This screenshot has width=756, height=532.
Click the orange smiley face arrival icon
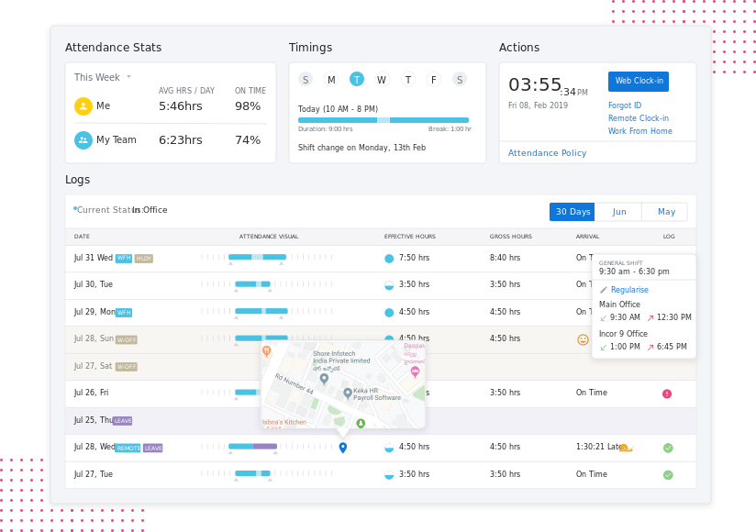pos(583,339)
